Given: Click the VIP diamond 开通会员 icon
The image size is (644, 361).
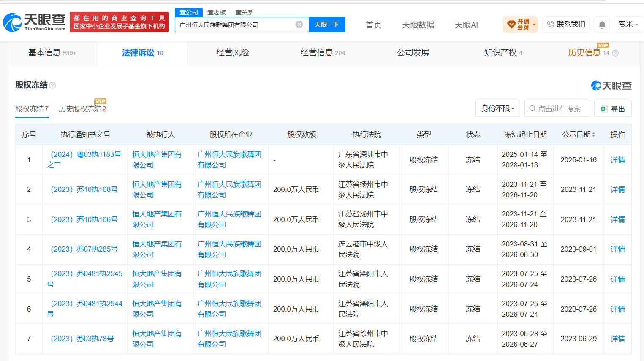Looking at the screenshot, I should click(x=511, y=25).
